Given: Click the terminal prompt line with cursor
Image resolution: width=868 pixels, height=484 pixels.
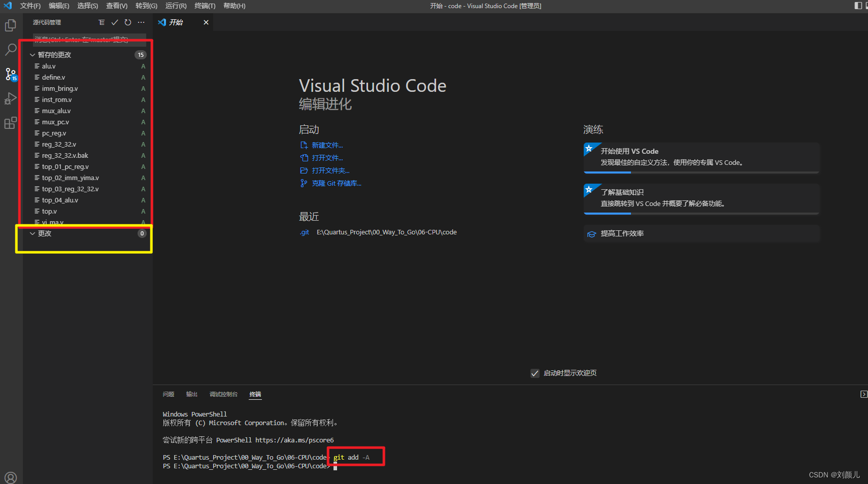Looking at the screenshot, I should (x=250, y=466).
